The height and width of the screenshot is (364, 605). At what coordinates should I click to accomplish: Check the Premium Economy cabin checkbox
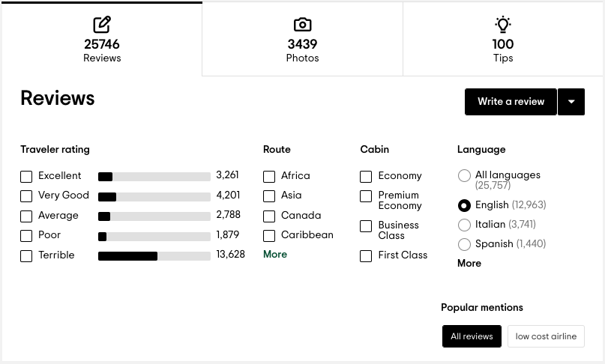(366, 196)
